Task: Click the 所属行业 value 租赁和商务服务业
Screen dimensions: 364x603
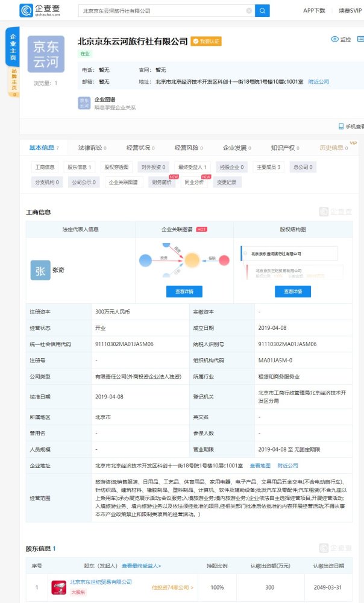Action: pyautogui.click(x=279, y=376)
